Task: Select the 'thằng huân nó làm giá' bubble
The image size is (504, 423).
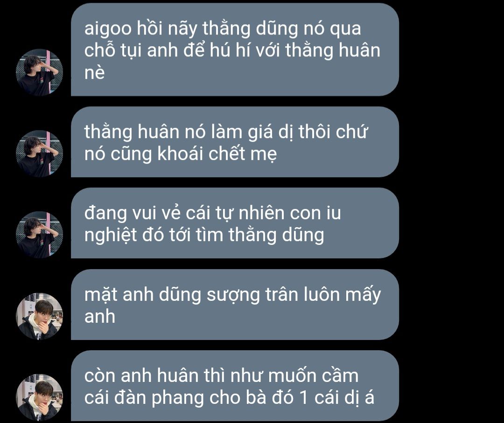Action: (235, 142)
